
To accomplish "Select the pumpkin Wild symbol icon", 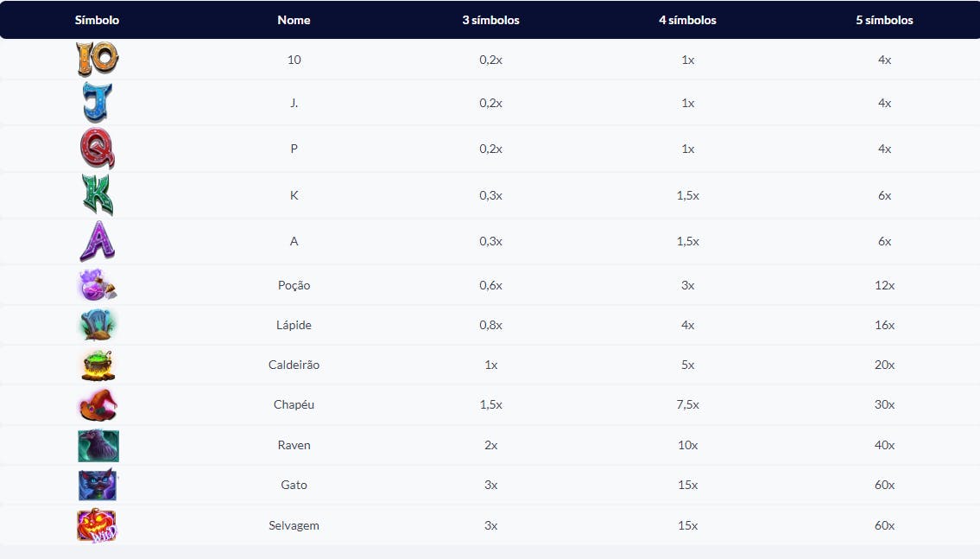I will pos(97,525).
